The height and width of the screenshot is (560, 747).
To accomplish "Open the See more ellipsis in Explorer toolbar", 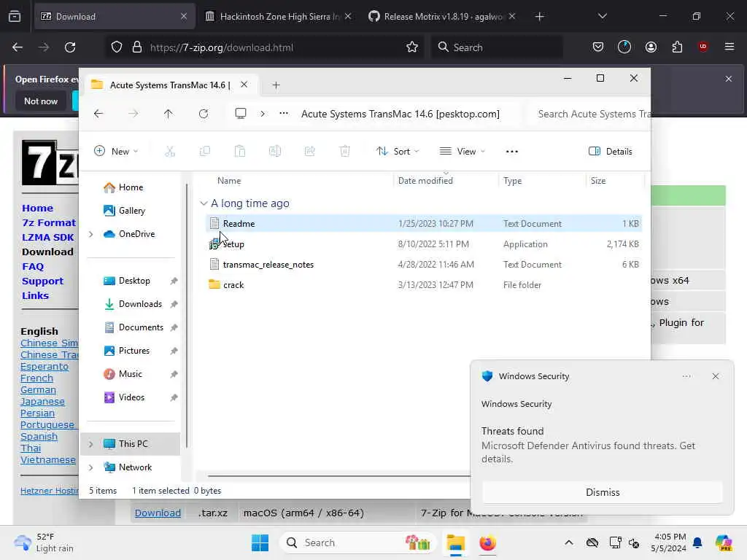I will 511,152.
